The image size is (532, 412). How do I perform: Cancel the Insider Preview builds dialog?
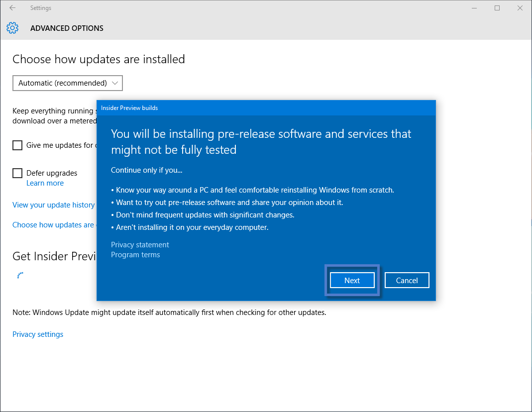click(x=407, y=280)
